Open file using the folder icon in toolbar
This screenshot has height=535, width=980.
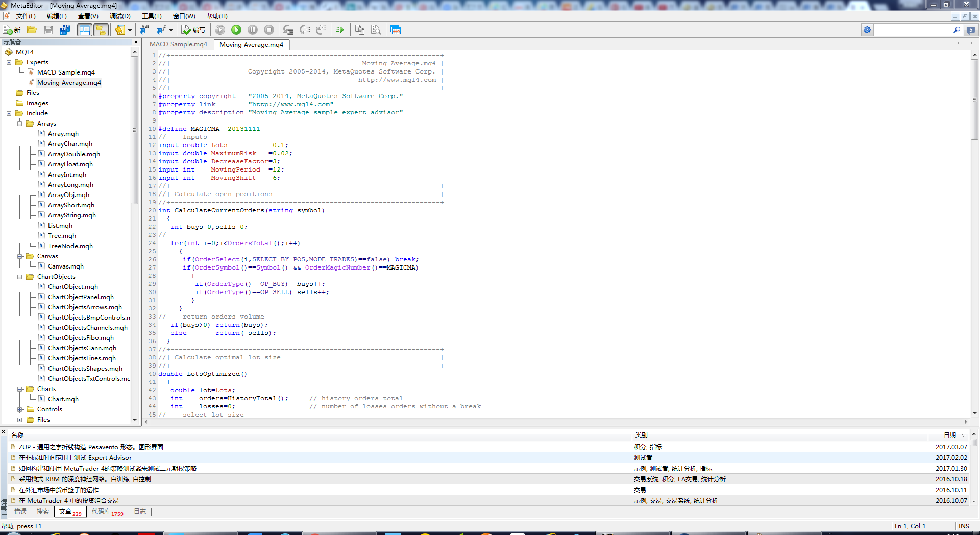tap(32, 30)
